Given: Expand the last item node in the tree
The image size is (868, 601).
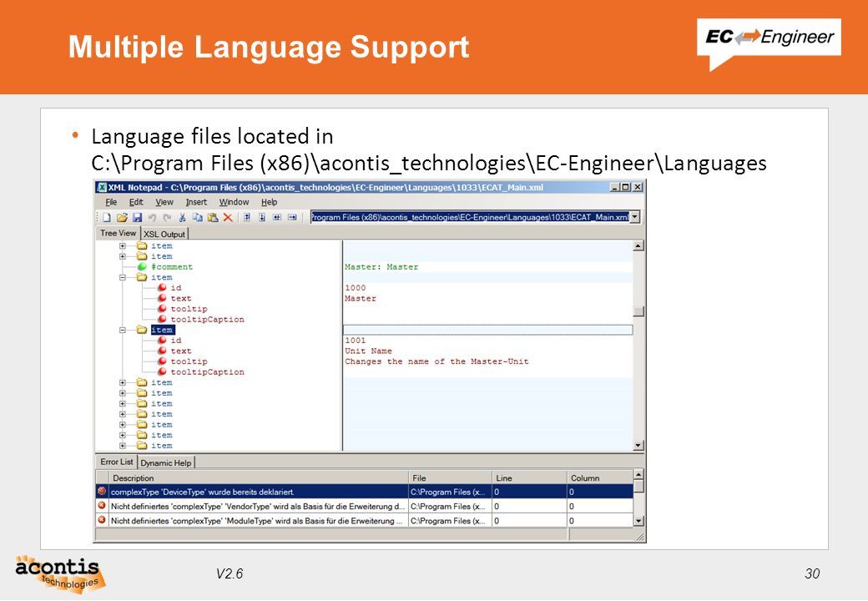Looking at the screenshot, I should click(x=123, y=446).
